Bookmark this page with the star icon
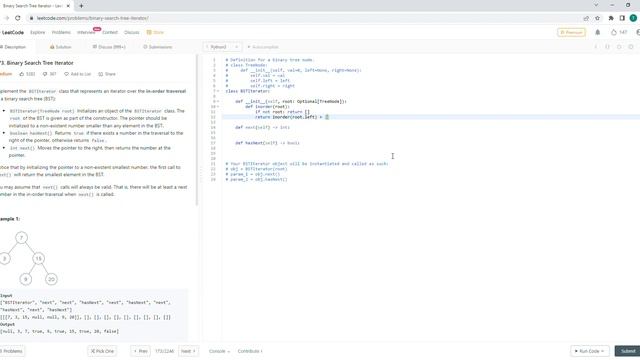 (597, 18)
